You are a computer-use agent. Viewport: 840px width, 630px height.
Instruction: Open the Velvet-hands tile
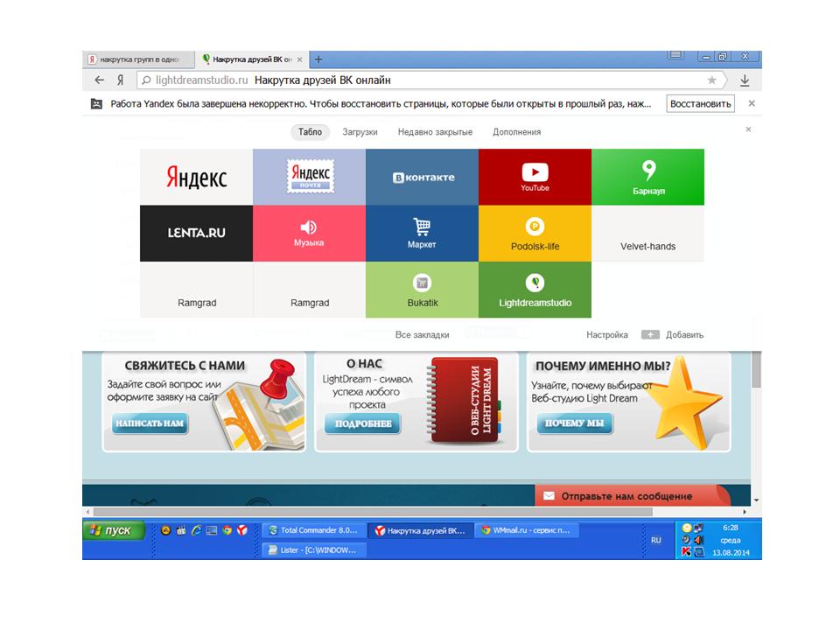647,233
